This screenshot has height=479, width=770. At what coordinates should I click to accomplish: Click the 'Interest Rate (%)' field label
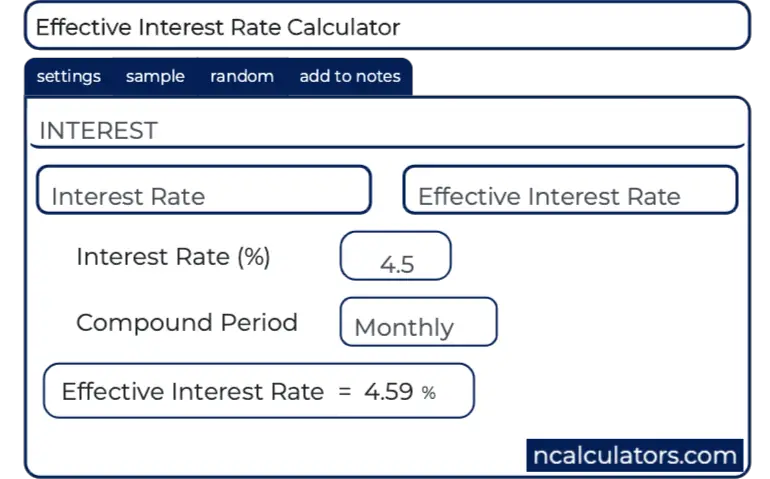click(173, 257)
